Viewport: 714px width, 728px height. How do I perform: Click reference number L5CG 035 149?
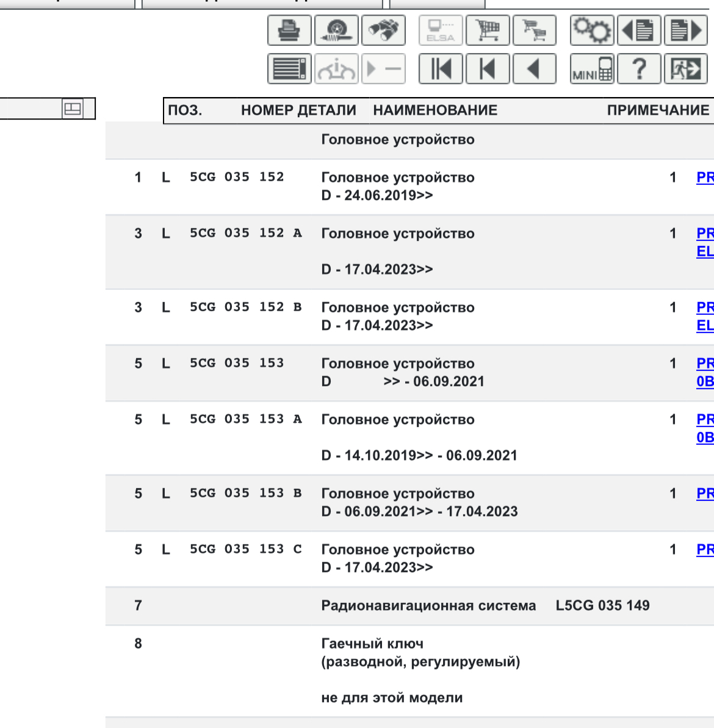[x=602, y=605]
